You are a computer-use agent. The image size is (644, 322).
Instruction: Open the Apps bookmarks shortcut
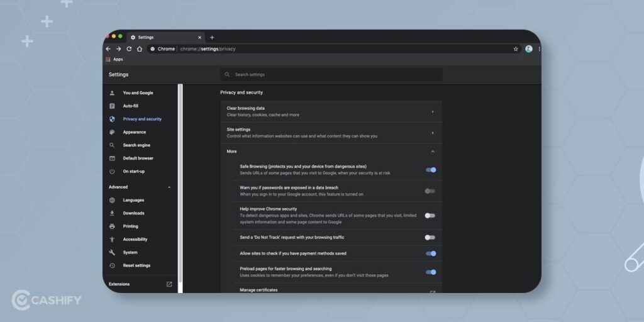(x=114, y=59)
